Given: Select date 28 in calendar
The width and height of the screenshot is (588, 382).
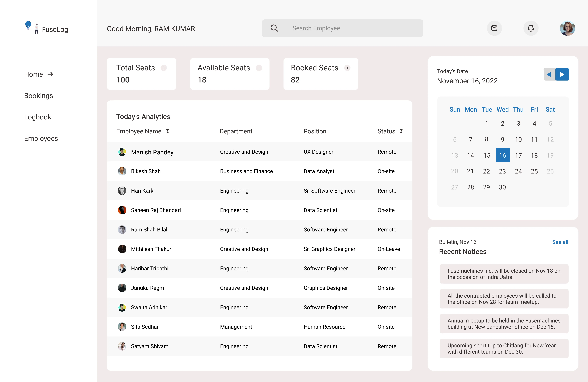Looking at the screenshot, I should point(470,187).
